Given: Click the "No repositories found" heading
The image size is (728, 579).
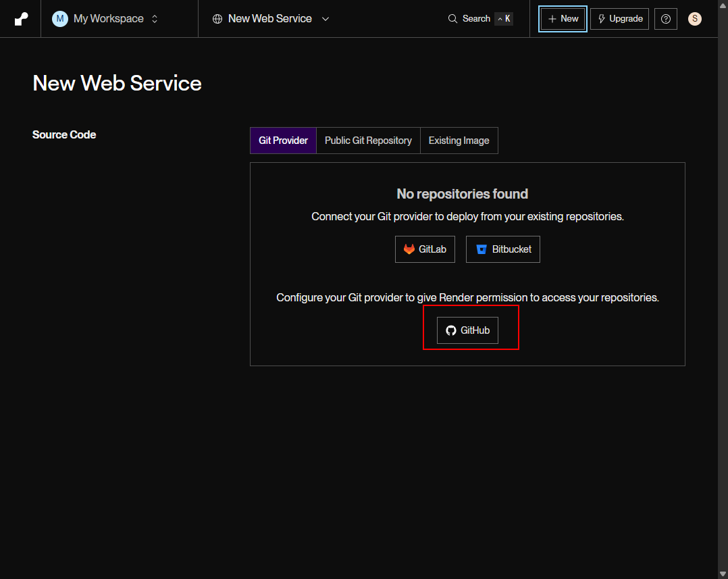Looking at the screenshot, I should coord(463,194).
